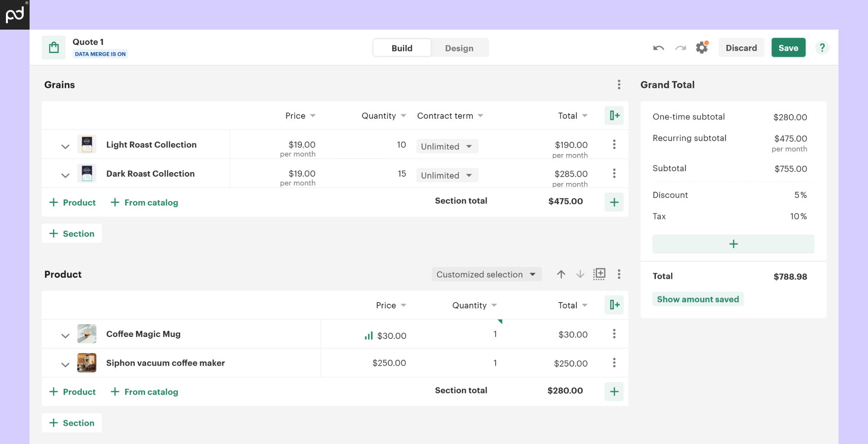Add a product From catalog in Grains

pos(144,202)
